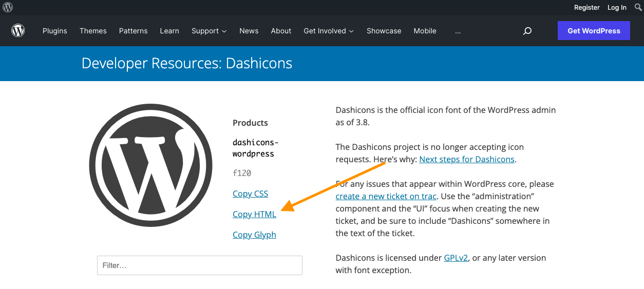644x289 pixels.
Task: Open Patterns in the navigation
Action: (x=133, y=31)
